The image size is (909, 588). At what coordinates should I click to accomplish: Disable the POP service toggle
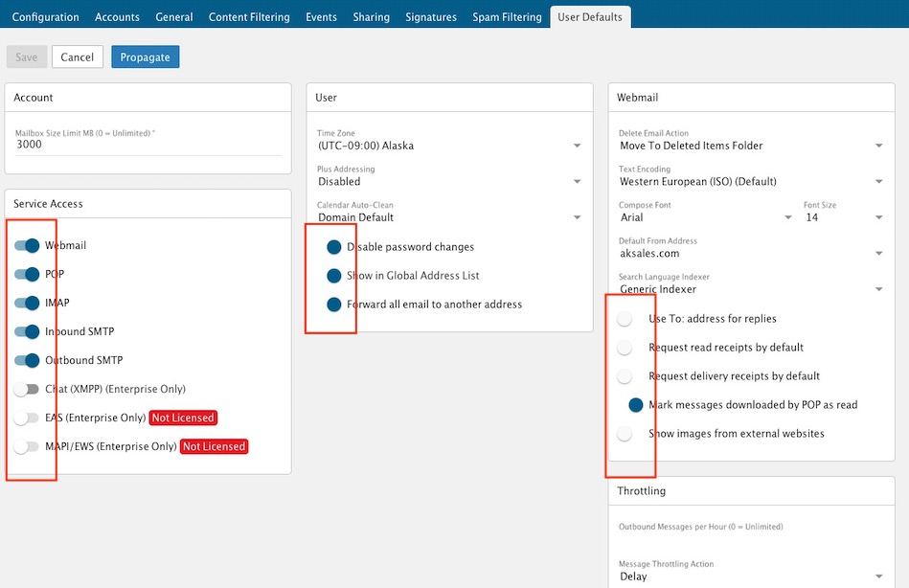pyautogui.click(x=27, y=275)
